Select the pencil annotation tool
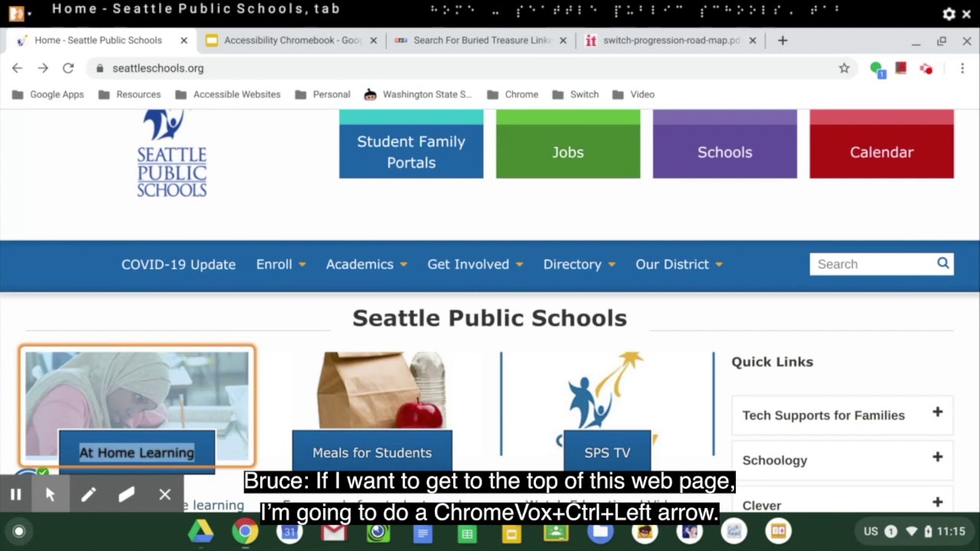The height and width of the screenshot is (551, 980). [89, 494]
